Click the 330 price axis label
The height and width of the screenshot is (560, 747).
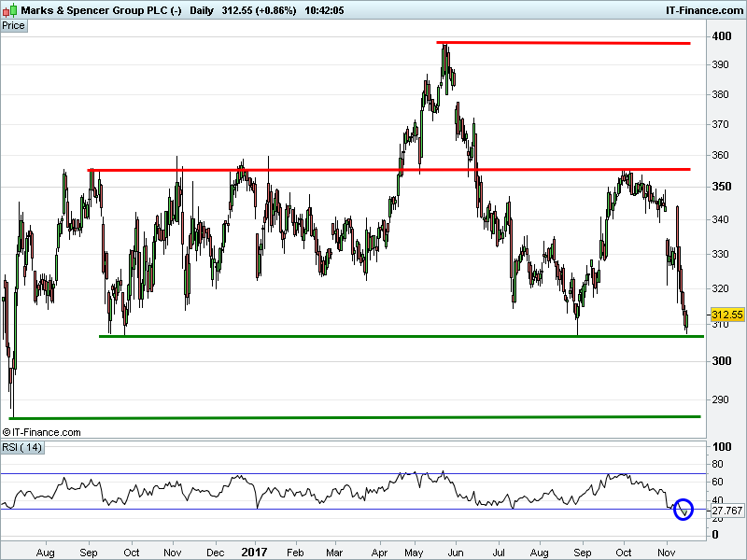[x=720, y=254]
